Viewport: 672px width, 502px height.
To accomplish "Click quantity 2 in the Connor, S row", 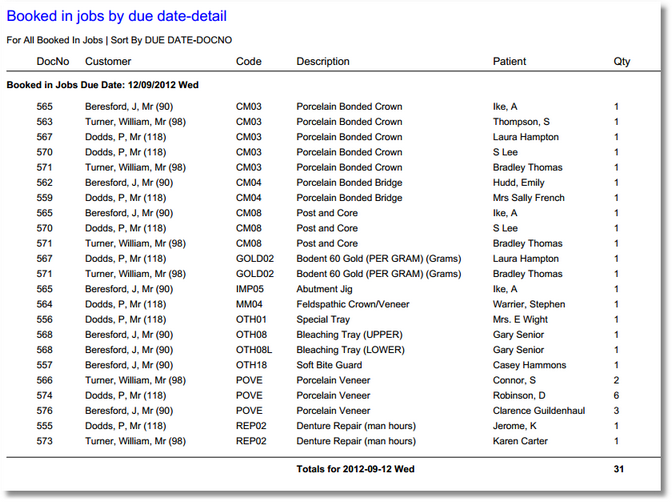I will coord(616,380).
